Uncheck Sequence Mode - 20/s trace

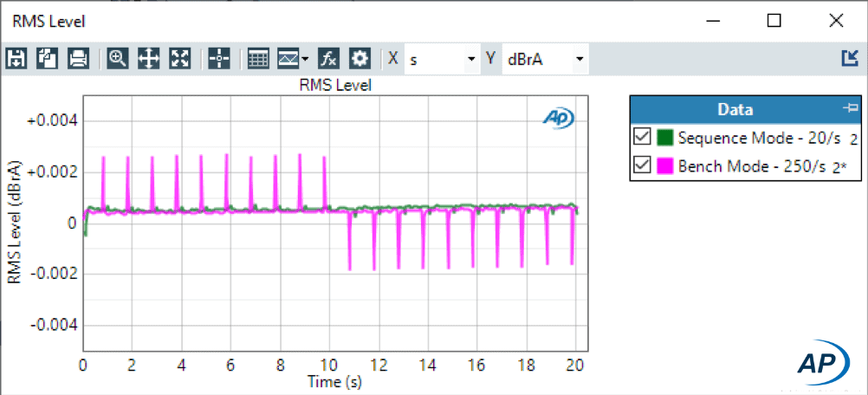click(642, 137)
